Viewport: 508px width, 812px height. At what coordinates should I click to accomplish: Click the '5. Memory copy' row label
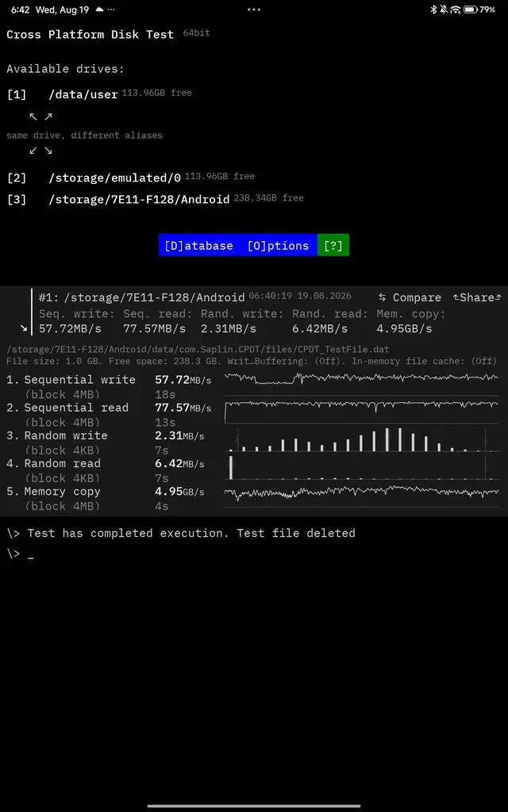[53, 492]
